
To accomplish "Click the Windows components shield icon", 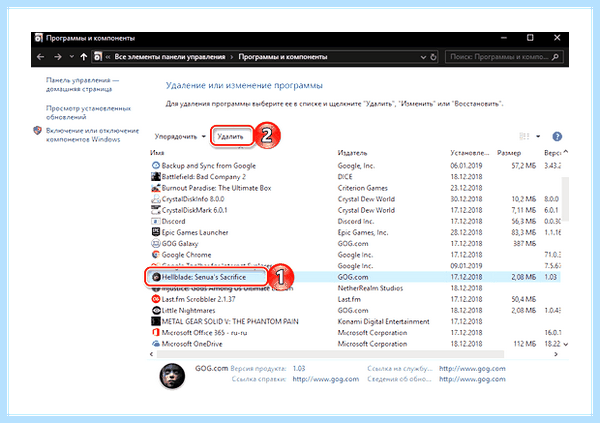I will 37,131.
